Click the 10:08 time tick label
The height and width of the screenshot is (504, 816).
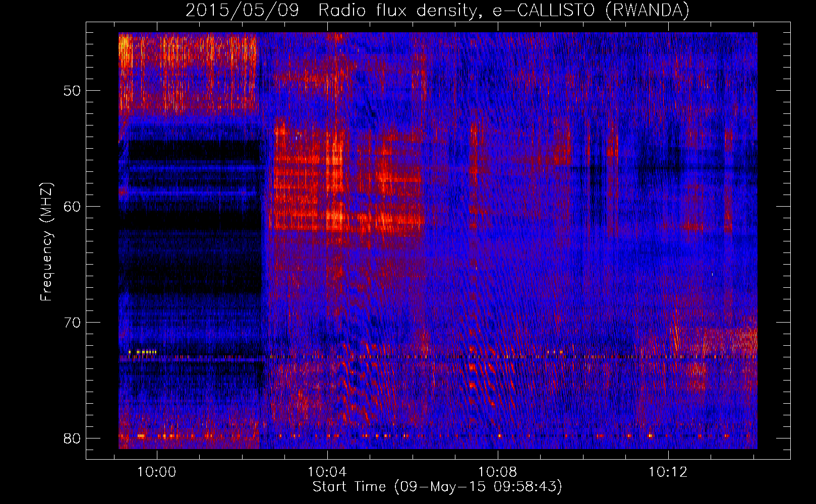(x=498, y=472)
